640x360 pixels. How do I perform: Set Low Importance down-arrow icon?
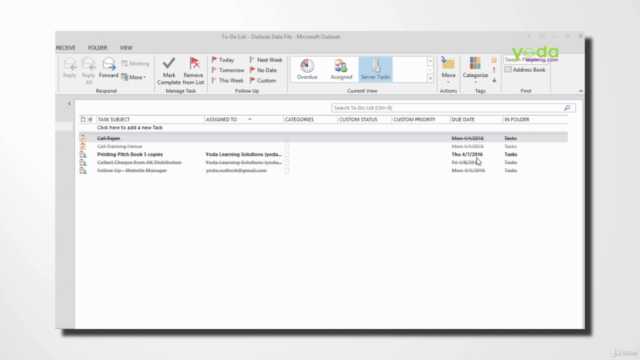click(x=494, y=80)
